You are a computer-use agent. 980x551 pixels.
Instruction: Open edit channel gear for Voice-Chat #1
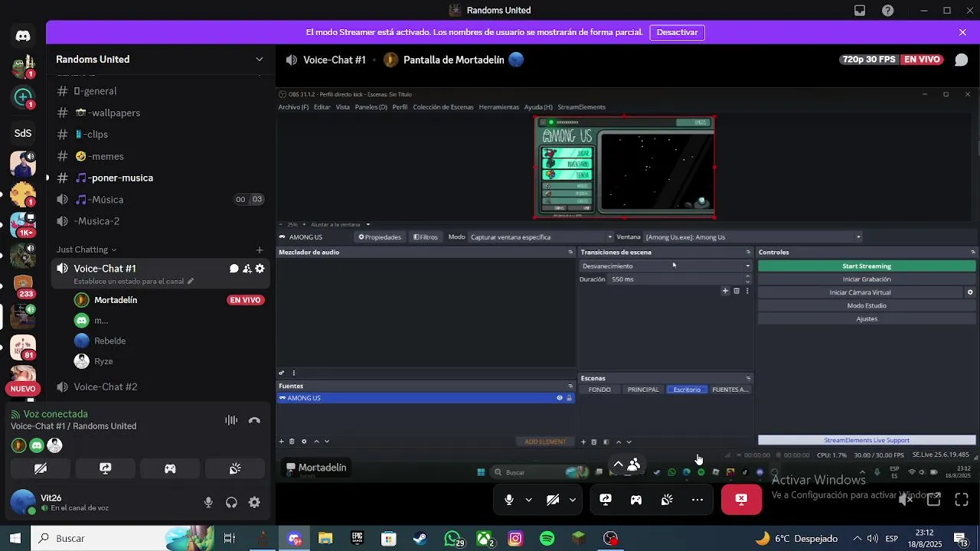click(260, 269)
